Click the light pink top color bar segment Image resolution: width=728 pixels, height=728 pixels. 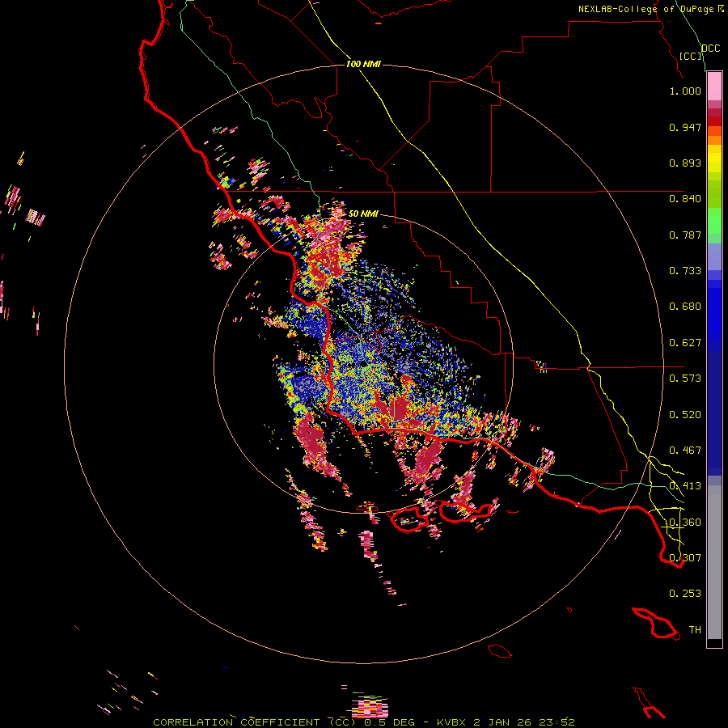(x=714, y=87)
